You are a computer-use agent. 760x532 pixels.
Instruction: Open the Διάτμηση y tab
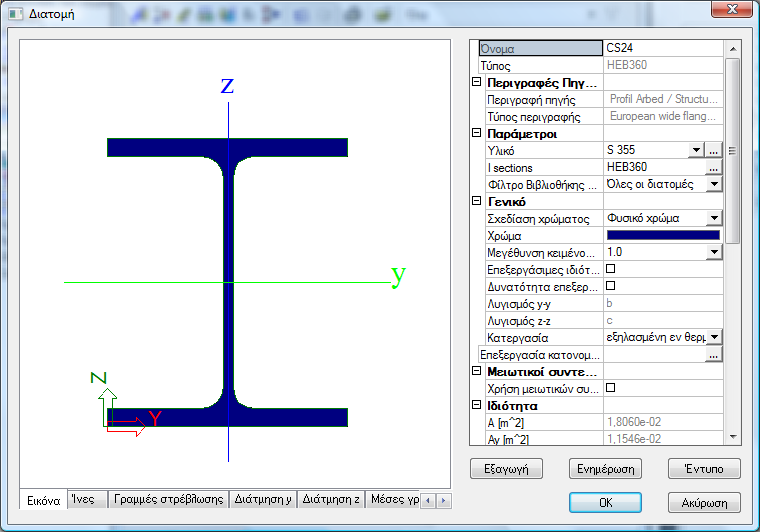click(x=263, y=499)
